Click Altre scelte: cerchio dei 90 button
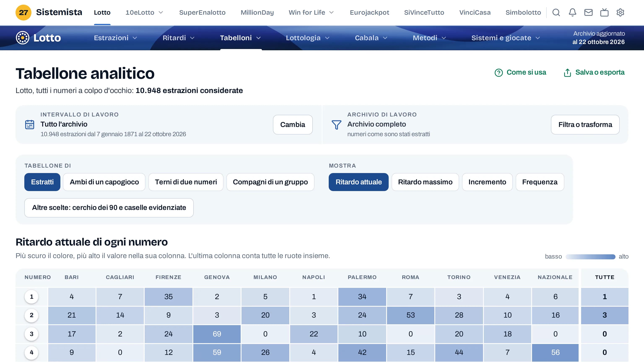The image size is (644, 362). [109, 208]
